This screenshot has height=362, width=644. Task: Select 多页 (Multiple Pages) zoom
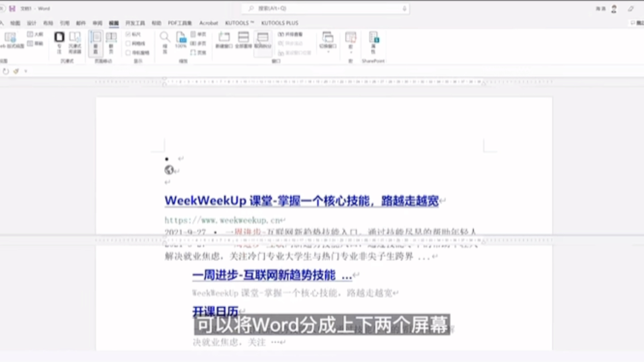198,43
